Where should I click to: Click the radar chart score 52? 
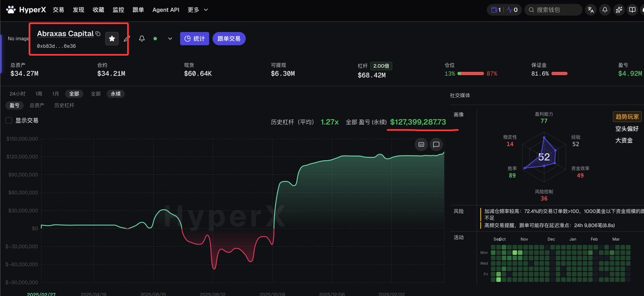(x=544, y=157)
